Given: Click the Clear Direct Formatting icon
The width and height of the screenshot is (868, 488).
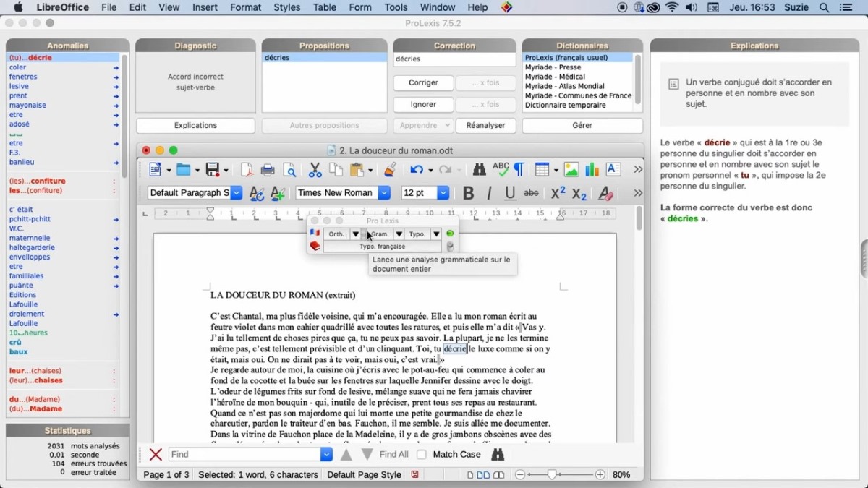Looking at the screenshot, I should [x=606, y=193].
